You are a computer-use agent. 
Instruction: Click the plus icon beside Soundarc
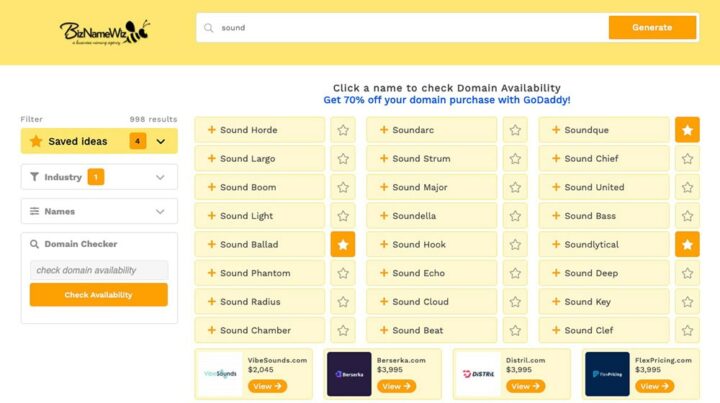pos(384,130)
